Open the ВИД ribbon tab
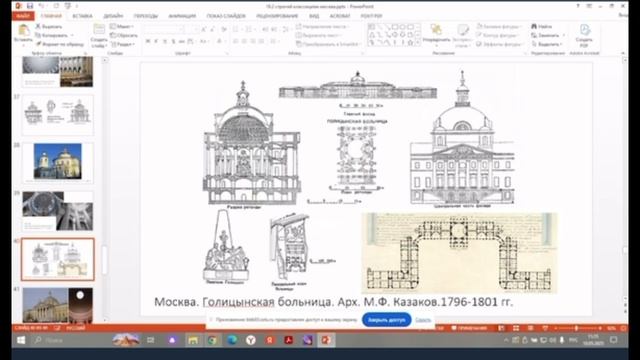 tap(314, 16)
